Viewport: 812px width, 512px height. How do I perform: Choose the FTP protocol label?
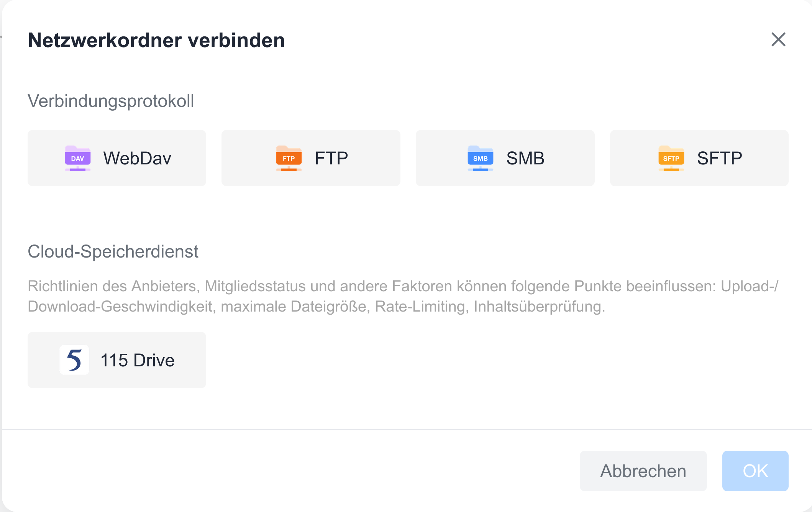pyautogui.click(x=331, y=158)
